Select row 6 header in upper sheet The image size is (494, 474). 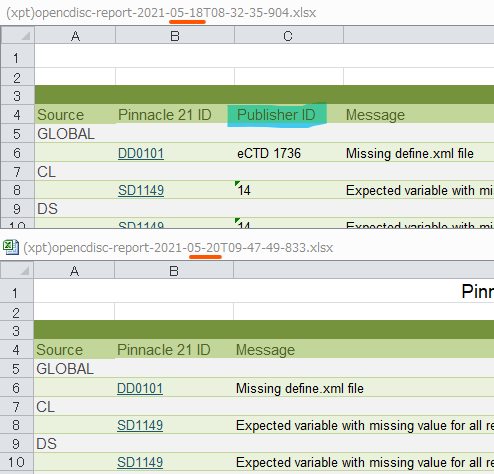coord(17,153)
